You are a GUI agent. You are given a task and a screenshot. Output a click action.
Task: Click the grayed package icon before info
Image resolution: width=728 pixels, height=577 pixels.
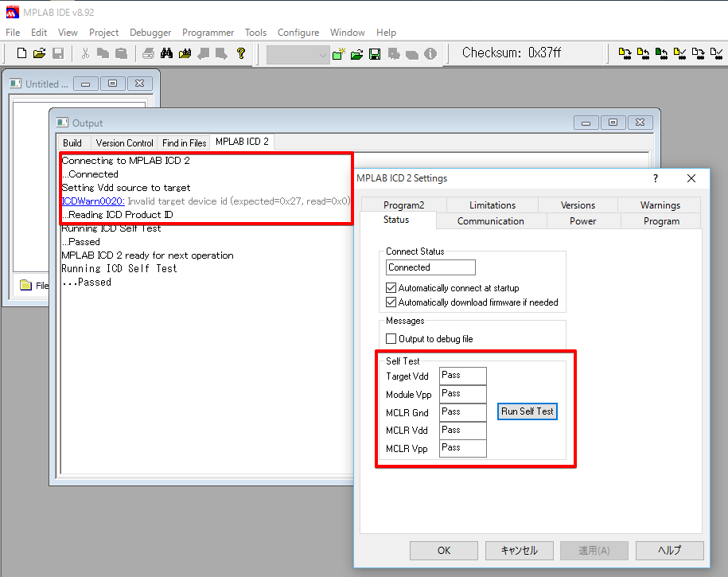[x=412, y=54]
